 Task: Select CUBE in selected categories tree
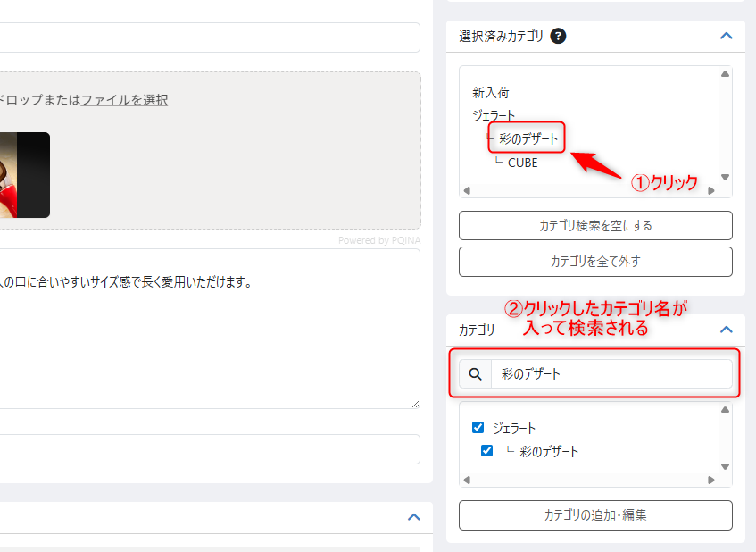tap(522, 163)
